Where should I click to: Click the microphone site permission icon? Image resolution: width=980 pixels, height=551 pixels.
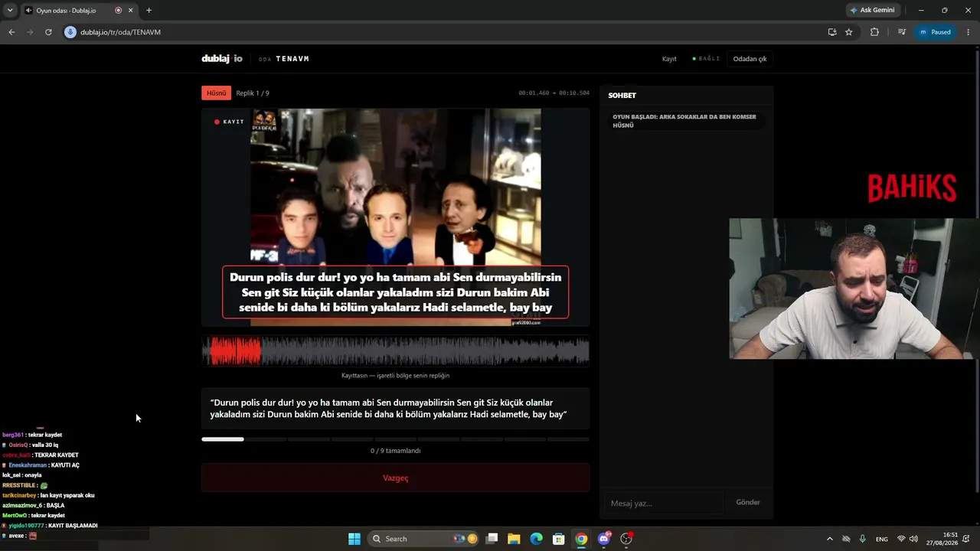click(70, 32)
